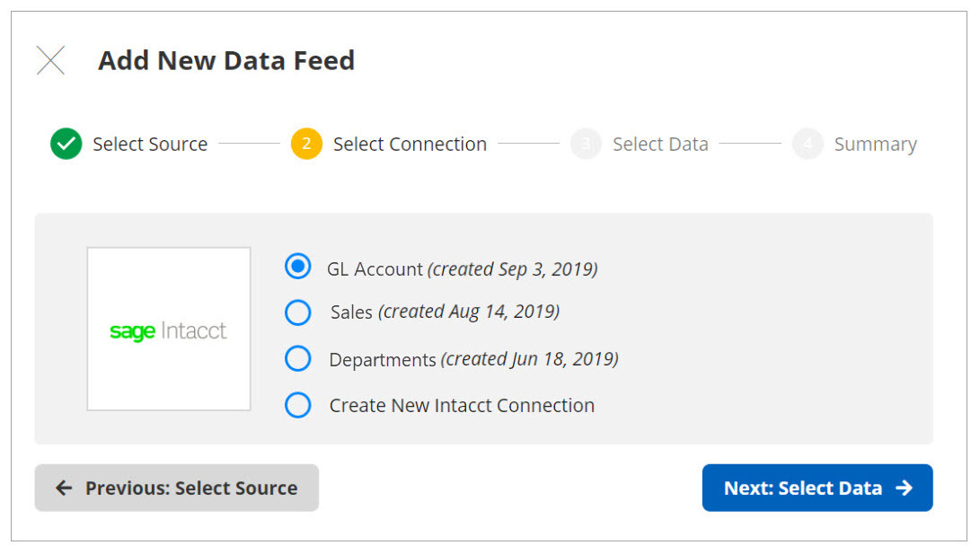Click the green checkmark step icon

pyautogui.click(x=66, y=144)
